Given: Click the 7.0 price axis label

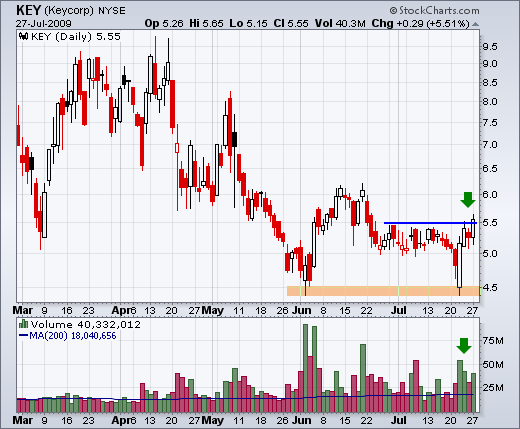Looking at the screenshot, I should (x=490, y=145).
